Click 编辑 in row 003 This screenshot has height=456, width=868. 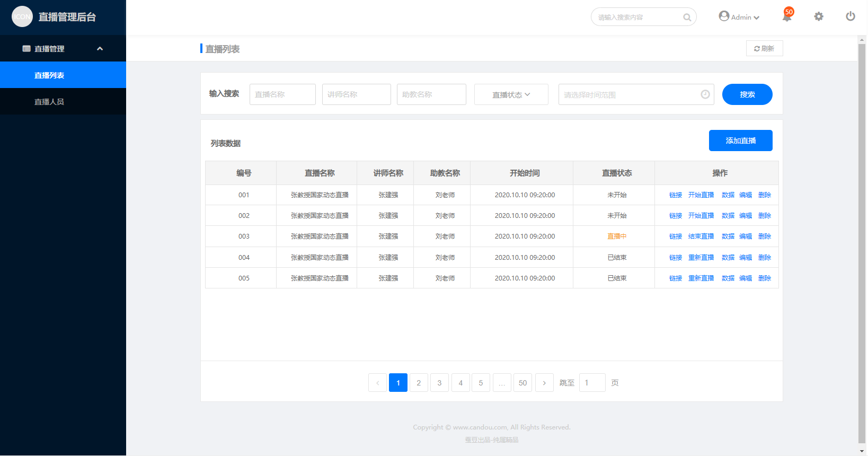[746, 236]
